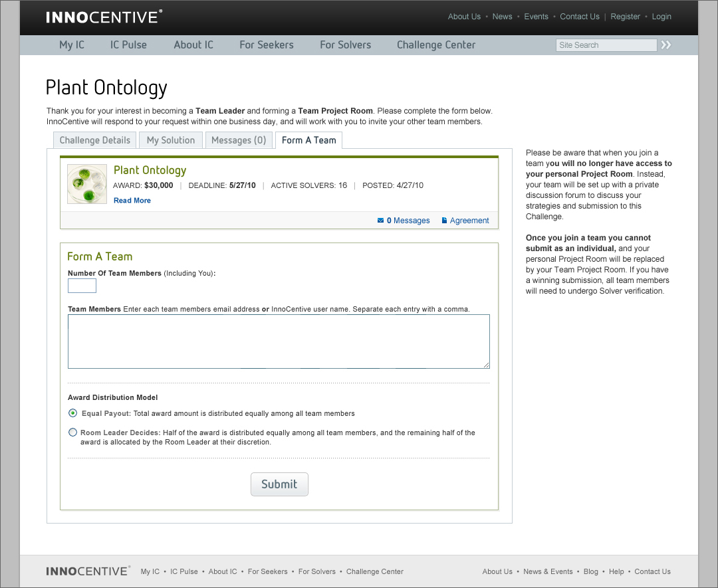
Task: Click the envelope icon beside 0 Messages
Action: (380, 221)
